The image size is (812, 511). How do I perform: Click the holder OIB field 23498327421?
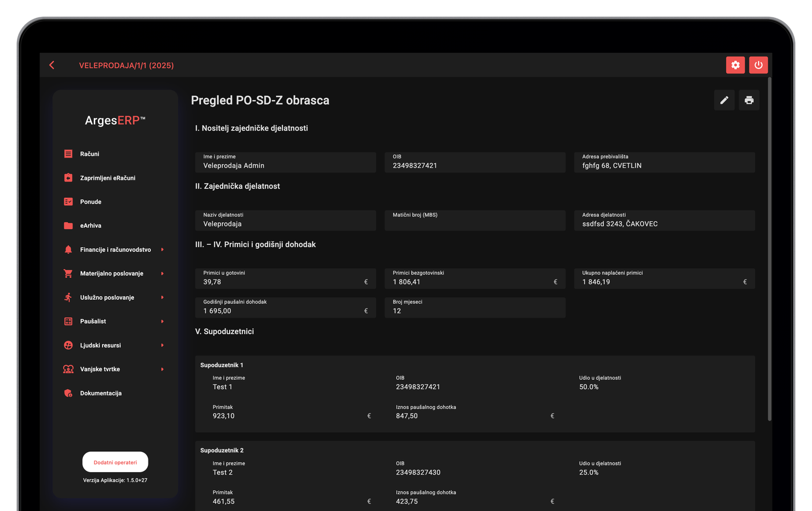point(475,162)
